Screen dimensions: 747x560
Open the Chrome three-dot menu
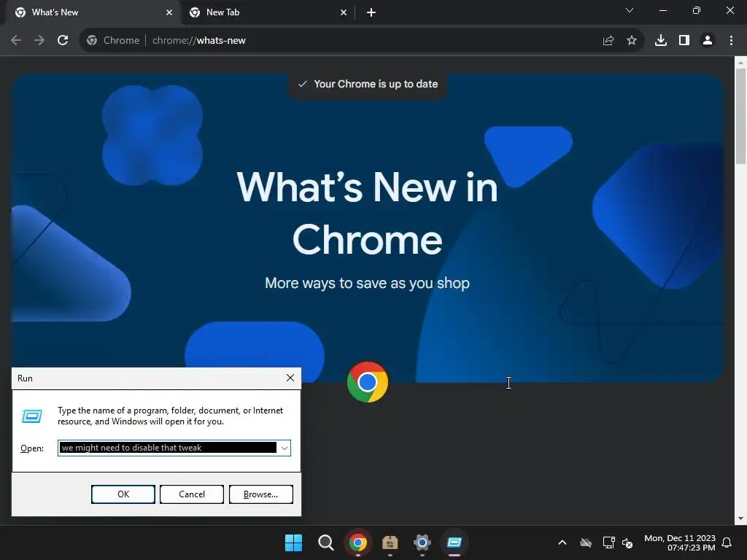(731, 41)
